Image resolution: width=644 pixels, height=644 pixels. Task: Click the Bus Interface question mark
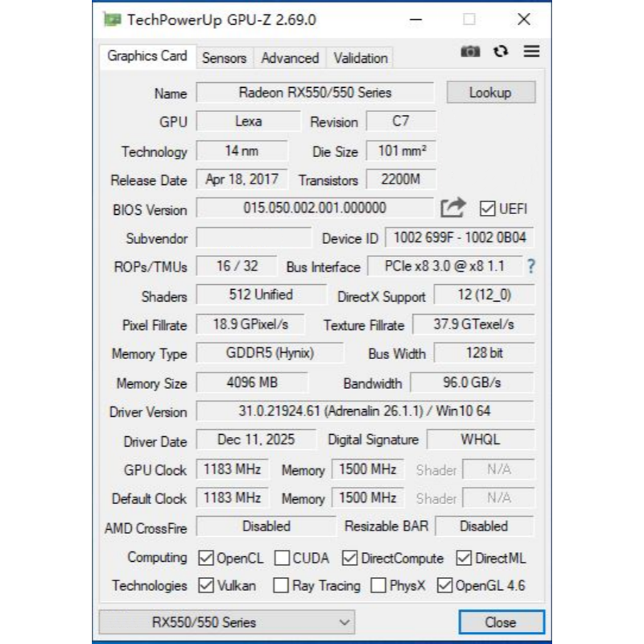point(531,266)
